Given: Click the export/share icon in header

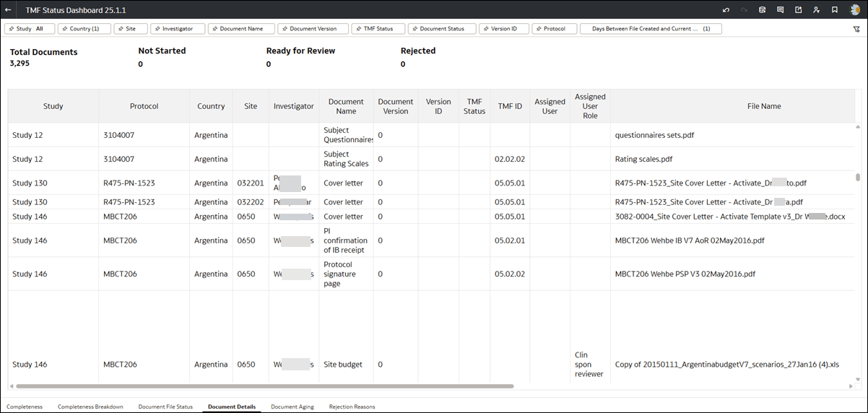Looking at the screenshot, I should click(x=798, y=9).
